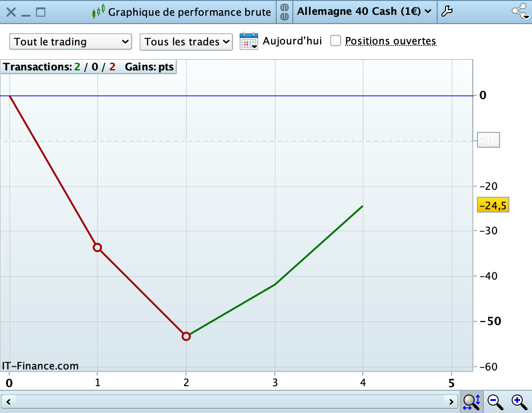Click the -50 axis label
Image resolution: width=532 pixels, height=413 pixels.
click(x=490, y=321)
